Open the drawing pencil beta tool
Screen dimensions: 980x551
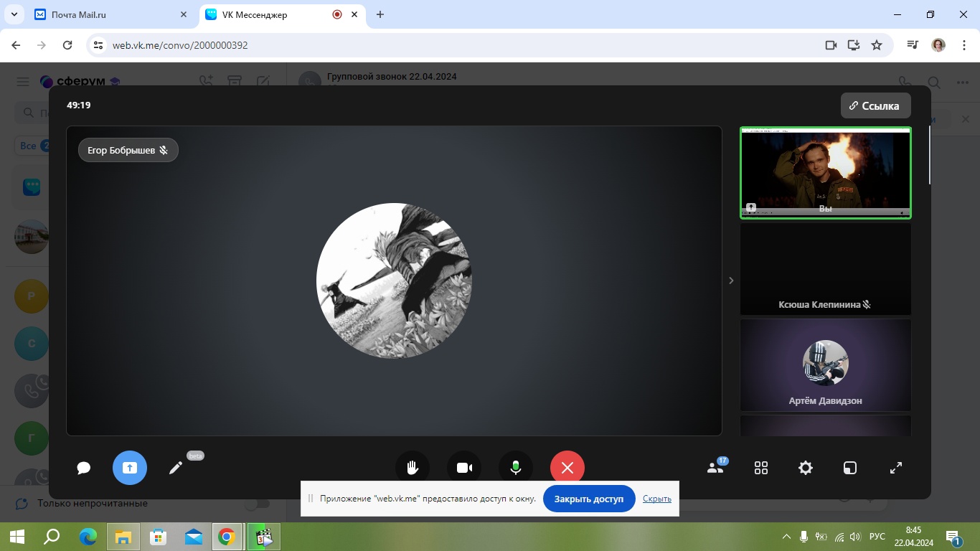coord(176,468)
